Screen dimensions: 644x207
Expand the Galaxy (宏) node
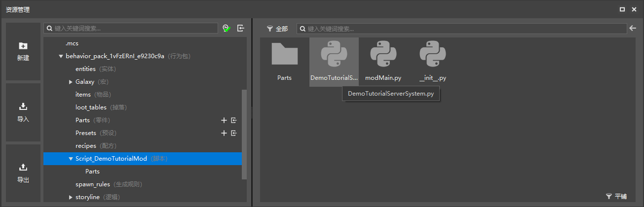click(71, 82)
